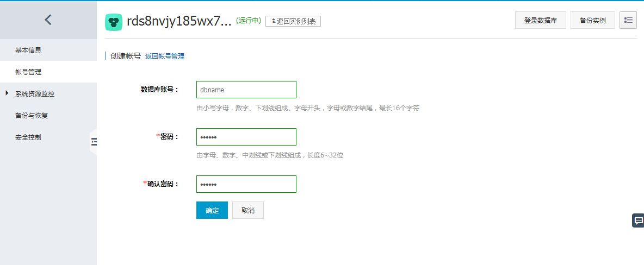
Task: Focus the 数据库账号 input field
Action: [x=246, y=90]
